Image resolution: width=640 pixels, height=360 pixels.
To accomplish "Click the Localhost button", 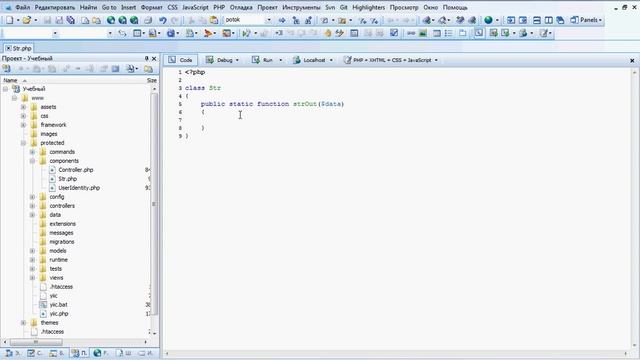I will point(309,60).
